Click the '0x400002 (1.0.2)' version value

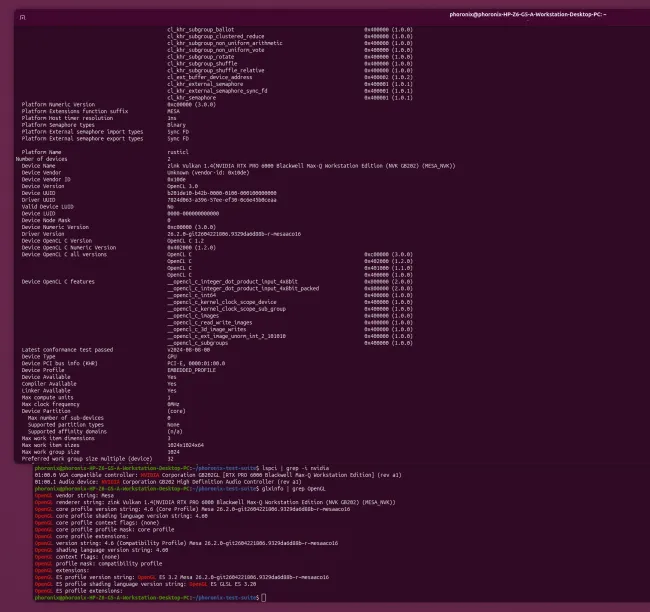tap(388, 77)
